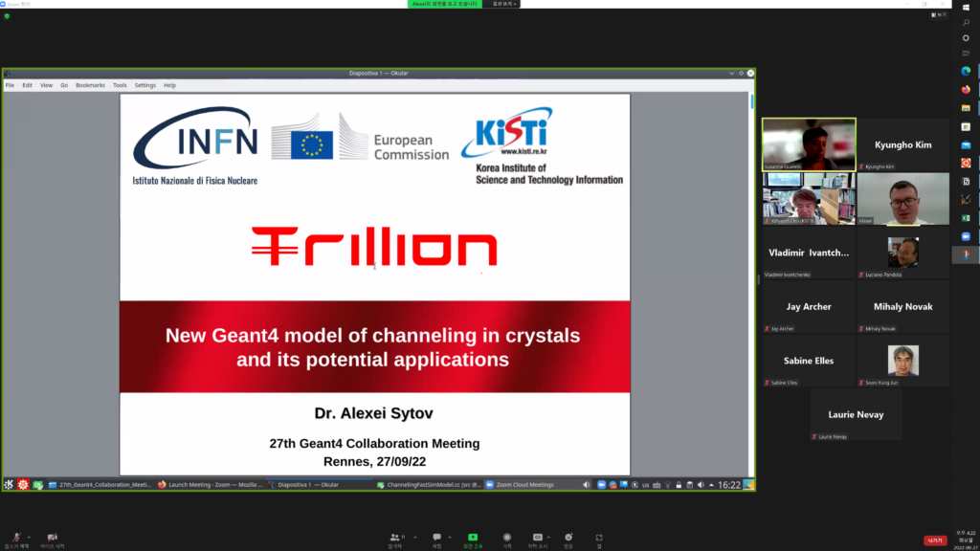Select Sabine Elles participant tile
This screenshot has height=551, width=980.
click(809, 361)
